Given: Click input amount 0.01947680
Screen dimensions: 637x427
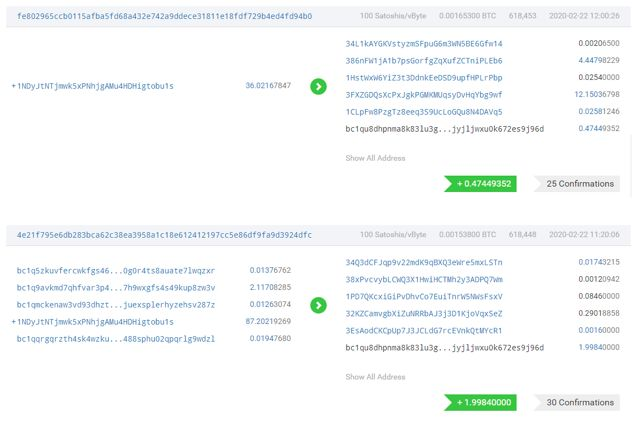Looking at the screenshot, I should click(x=270, y=338).
